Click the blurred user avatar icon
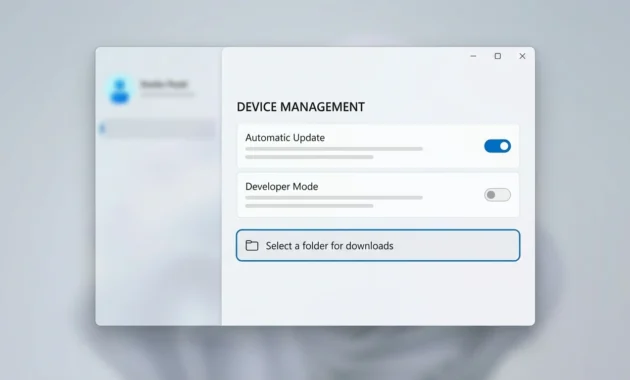 click(120, 90)
